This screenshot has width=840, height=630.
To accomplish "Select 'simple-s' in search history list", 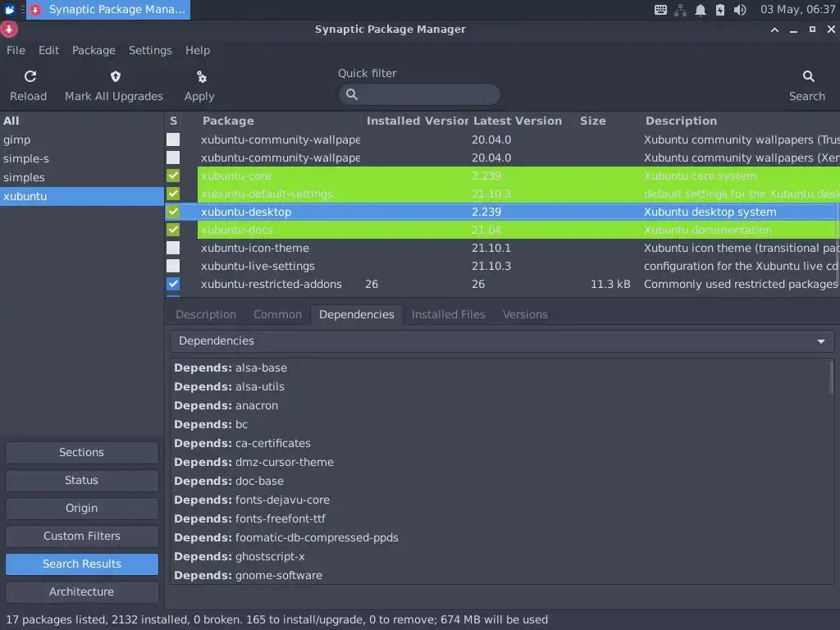I will click(82, 158).
